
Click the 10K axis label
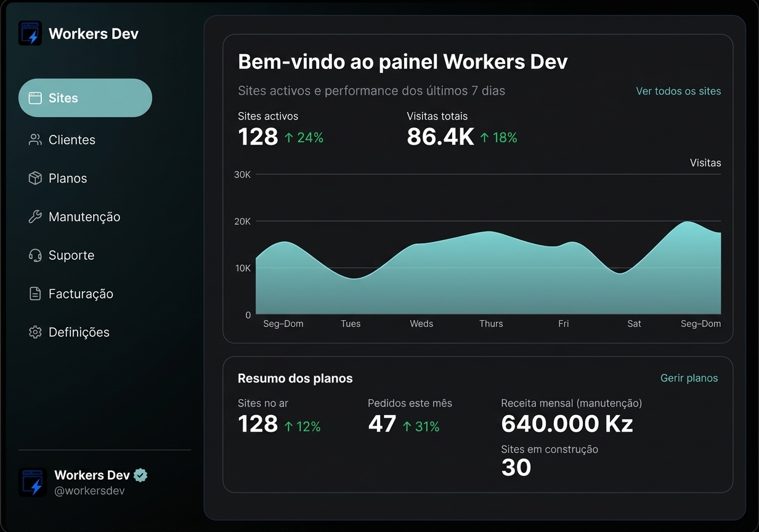coord(242,268)
